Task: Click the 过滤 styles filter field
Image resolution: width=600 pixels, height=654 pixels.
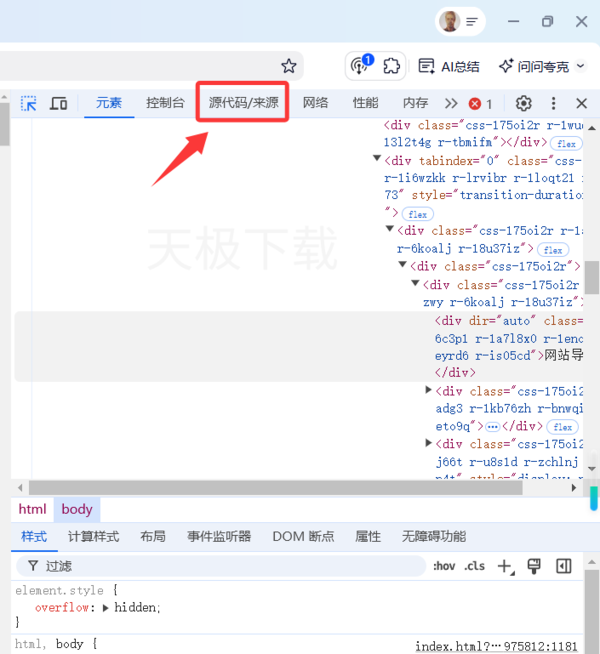Action: 220,566
